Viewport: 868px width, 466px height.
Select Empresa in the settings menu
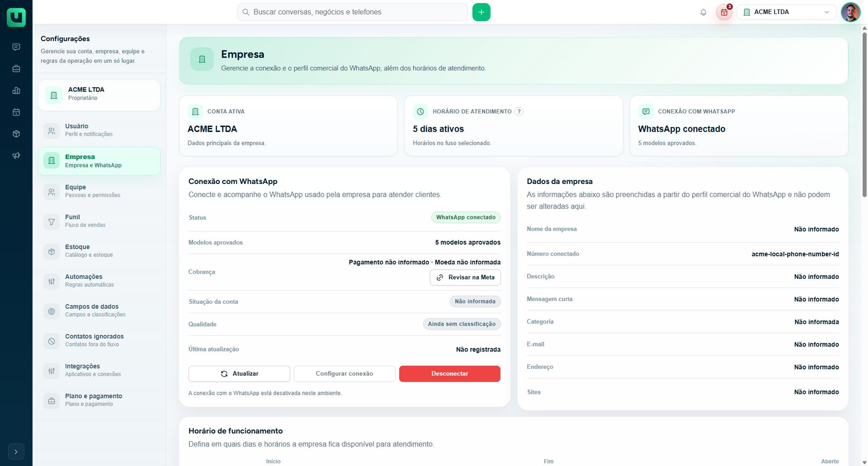(x=99, y=161)
